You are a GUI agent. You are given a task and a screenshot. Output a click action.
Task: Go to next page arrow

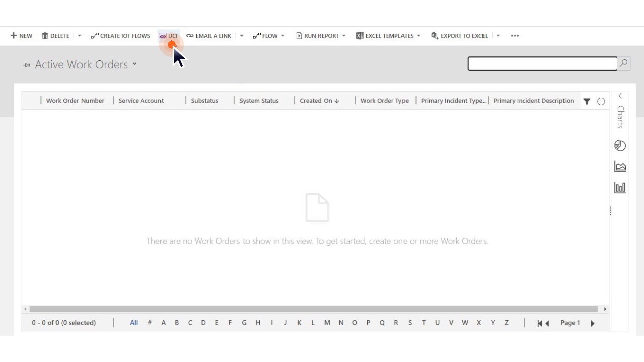point(593,323)
